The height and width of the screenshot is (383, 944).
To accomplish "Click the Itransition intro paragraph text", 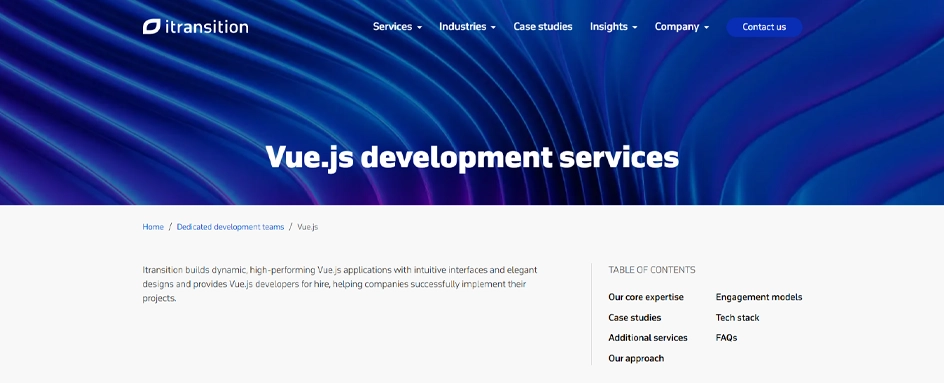I will point(340,284).
